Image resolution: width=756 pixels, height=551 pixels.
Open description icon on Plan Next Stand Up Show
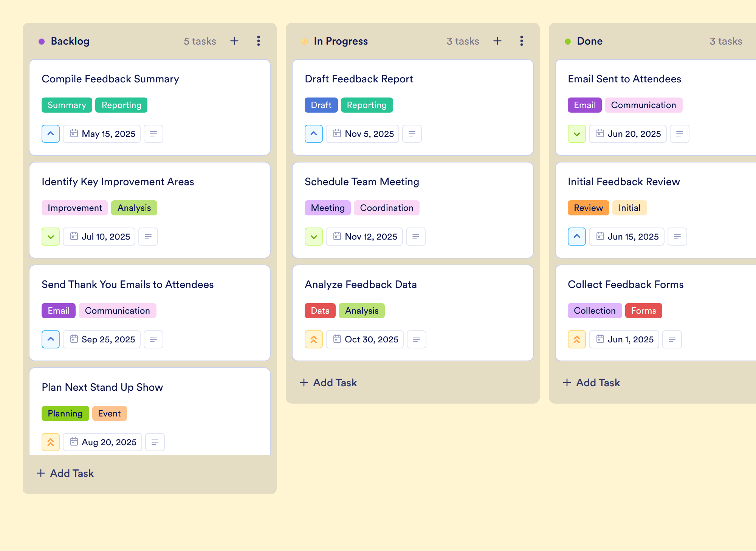pos(155,442)
